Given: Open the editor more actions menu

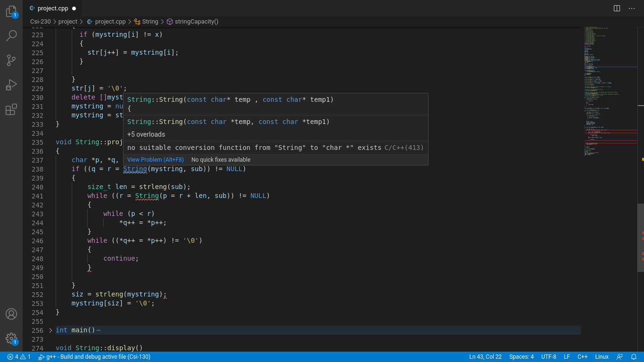Looking at the screenshot, I should pyautogui.click(x=632, y=8).
